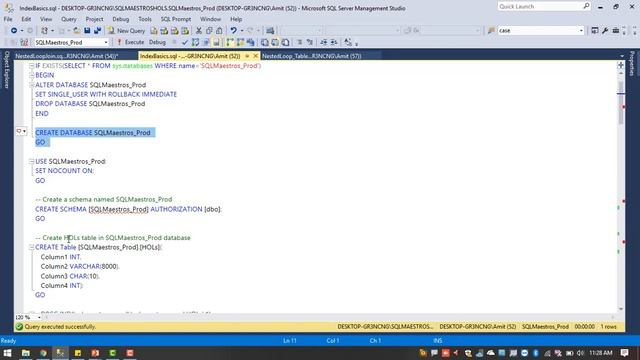Screen dimensions: 640x360
Task: Pin the IndexBasics.sql tab
Action: [247, 56]
